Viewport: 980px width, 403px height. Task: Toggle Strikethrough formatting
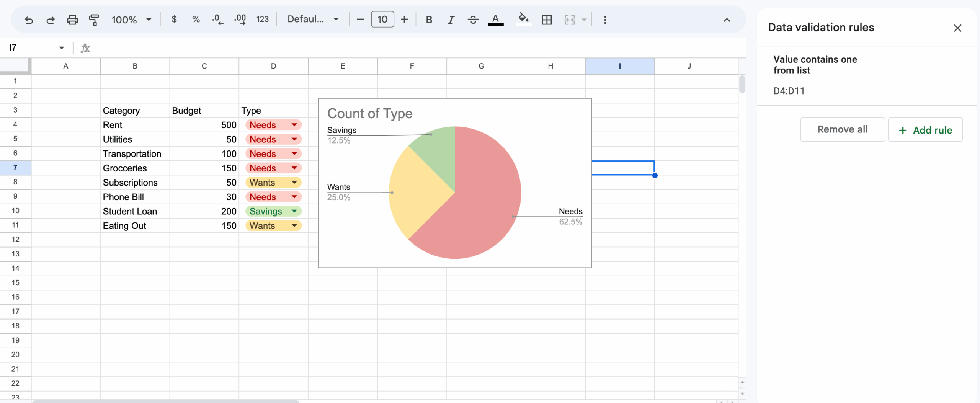pos(473,20)
